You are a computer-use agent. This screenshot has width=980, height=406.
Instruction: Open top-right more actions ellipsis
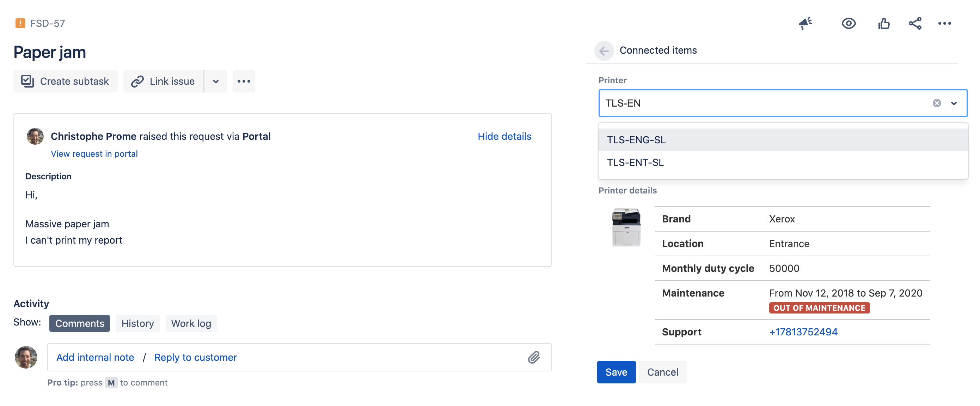pyautogui.click(x=944, y=23)
